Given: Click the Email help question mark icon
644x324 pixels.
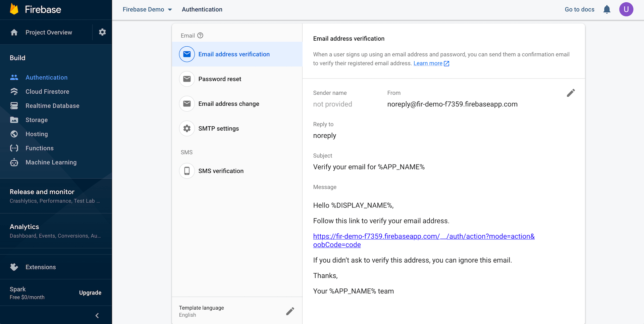Looking at the screenshot, I should pos(200,36).
